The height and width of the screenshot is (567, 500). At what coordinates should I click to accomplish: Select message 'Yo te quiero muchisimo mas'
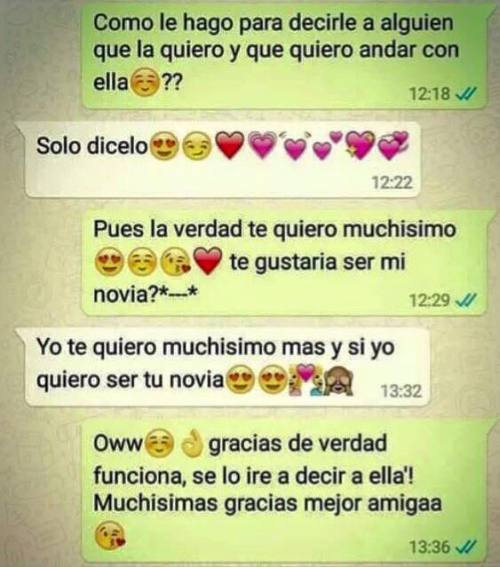coord(226,367)
